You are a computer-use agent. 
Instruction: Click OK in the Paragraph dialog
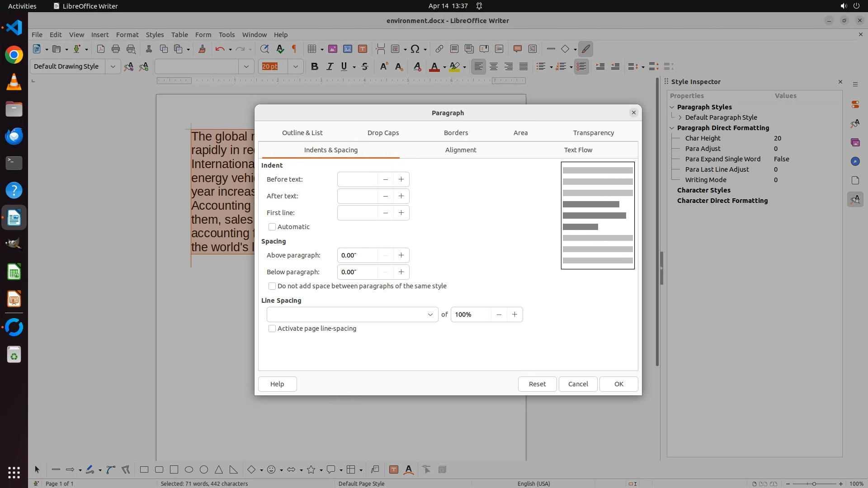[x=618, y=384]
